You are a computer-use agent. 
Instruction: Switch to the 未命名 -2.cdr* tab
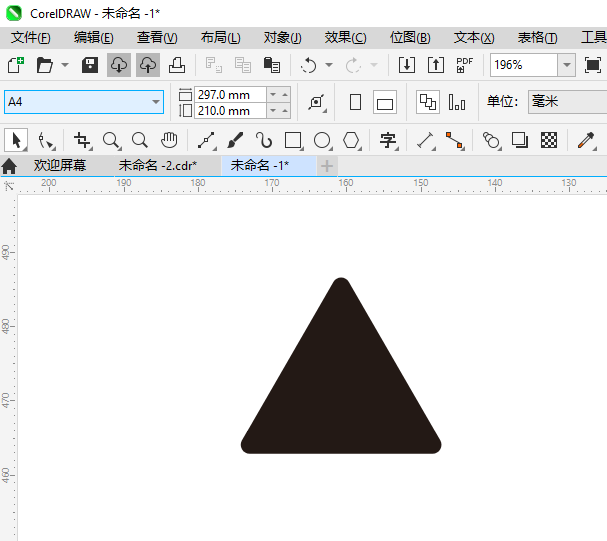[x=158, y=166]
